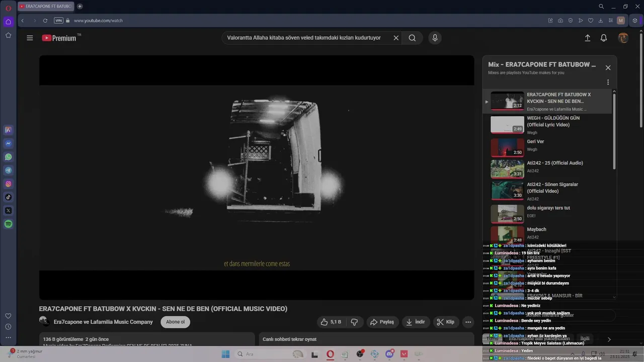Viewport: 644px width, 362px height.
Task: Open Mix playlist three-dot options
Action: [608, 82]
